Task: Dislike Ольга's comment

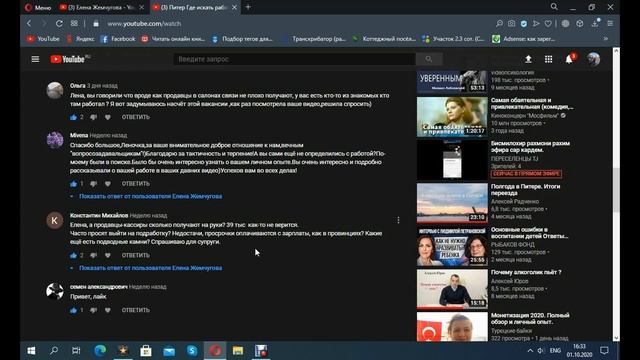Action: click(x=93, y=117)
